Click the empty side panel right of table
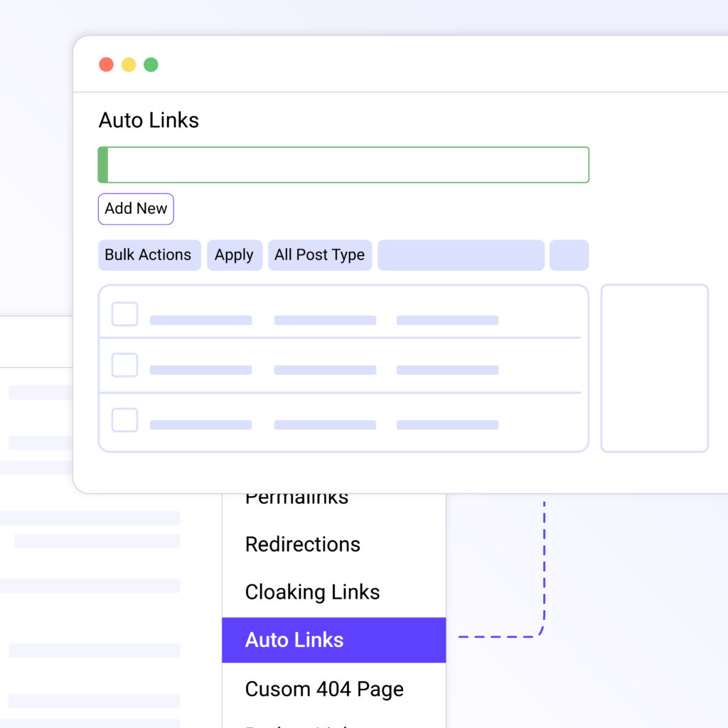The width and height of the screenshot is (728, 728). [x=655, y=368]
